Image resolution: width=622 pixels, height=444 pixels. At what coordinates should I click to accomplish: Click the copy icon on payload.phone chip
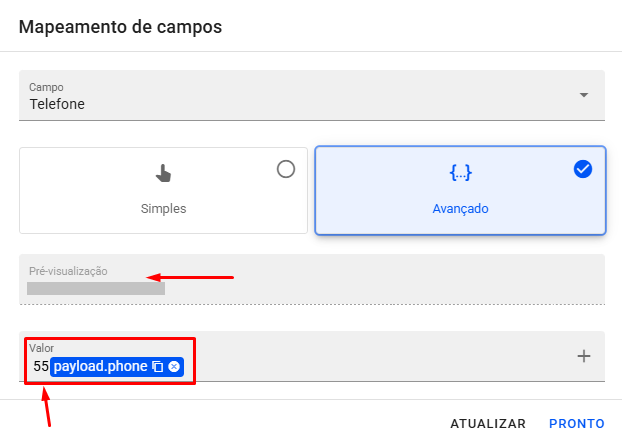coord(158,367)
